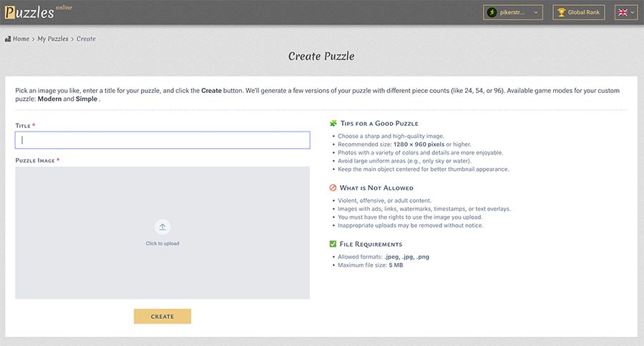Click the puzzle piece tips icon

(333, 124)
